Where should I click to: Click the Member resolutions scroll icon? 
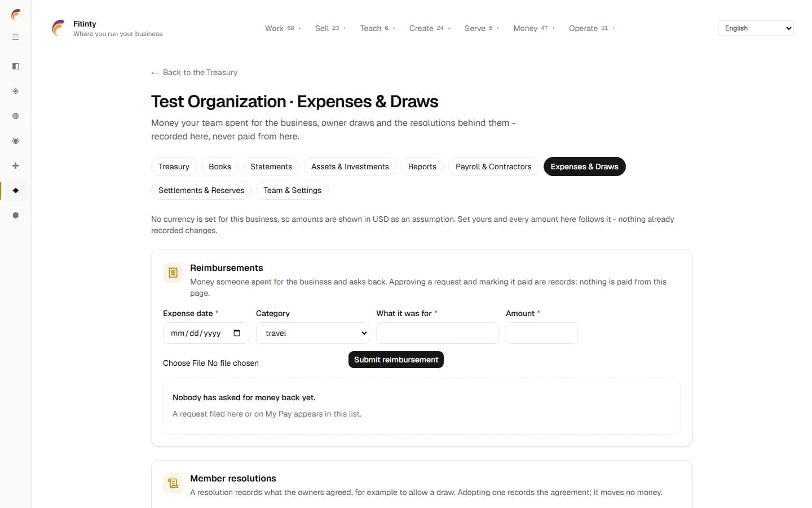tap(173, 483)
